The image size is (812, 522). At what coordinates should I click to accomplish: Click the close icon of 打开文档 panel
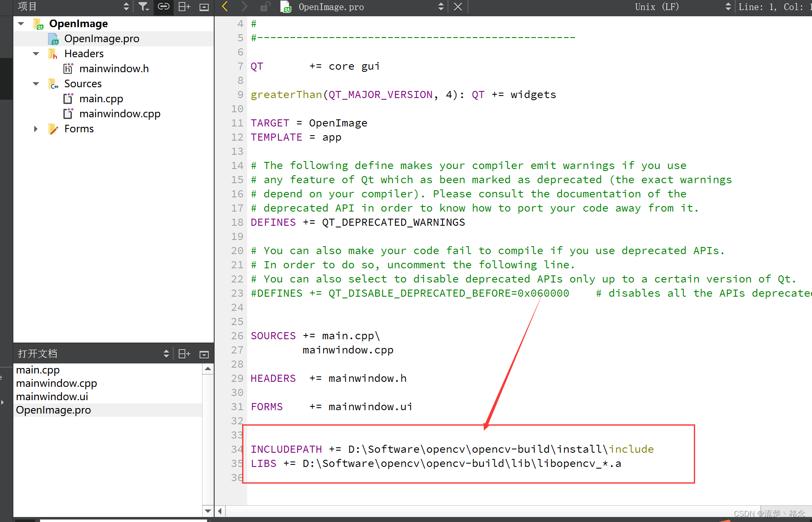204,354
